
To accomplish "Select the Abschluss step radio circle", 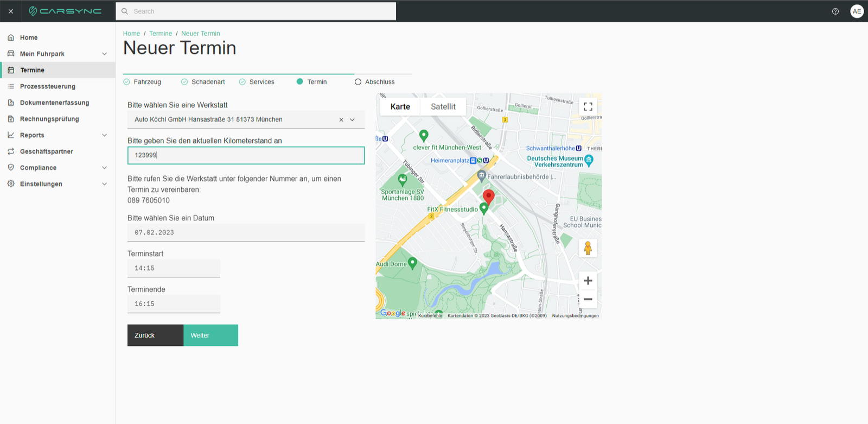I will [358, 82].
